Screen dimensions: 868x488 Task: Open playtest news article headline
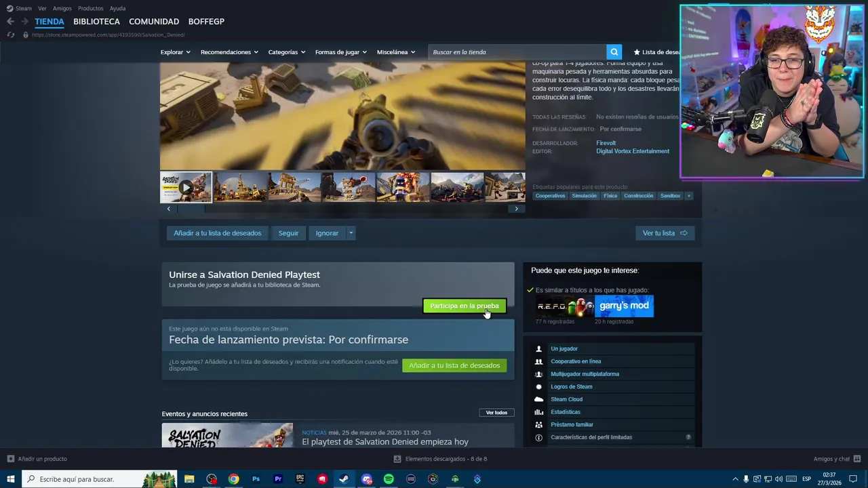tap(385, 442)
